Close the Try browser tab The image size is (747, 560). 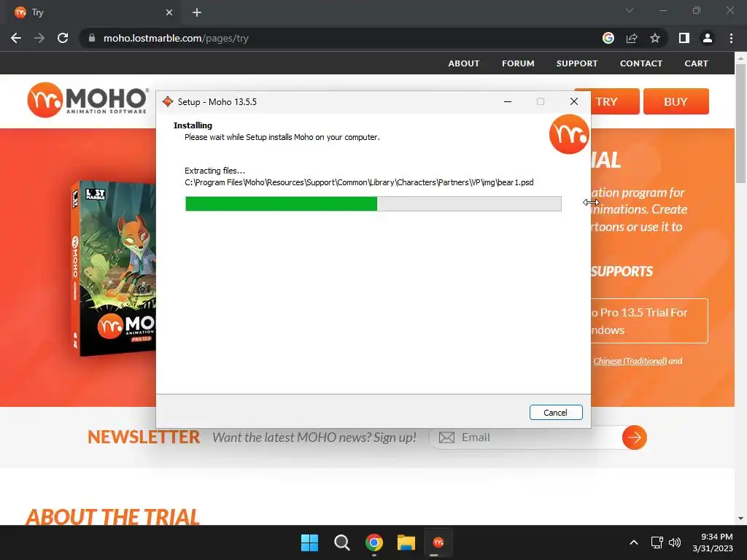point(169,12)
